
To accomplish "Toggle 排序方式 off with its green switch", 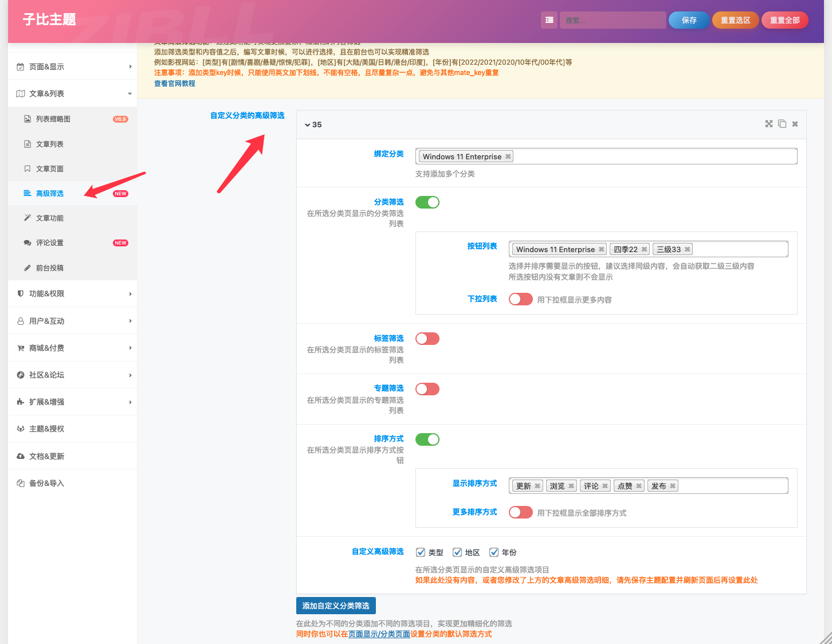I will point(427,439).
